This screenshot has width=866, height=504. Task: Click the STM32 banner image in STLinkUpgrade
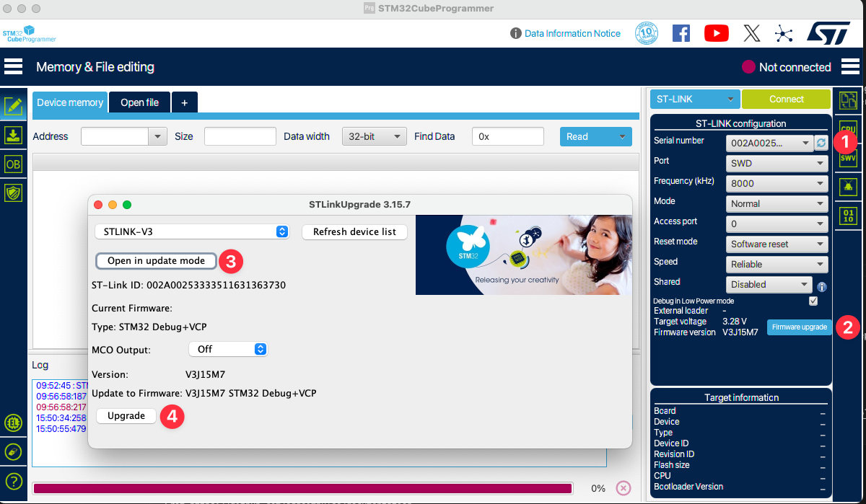[x=524, y=255]
